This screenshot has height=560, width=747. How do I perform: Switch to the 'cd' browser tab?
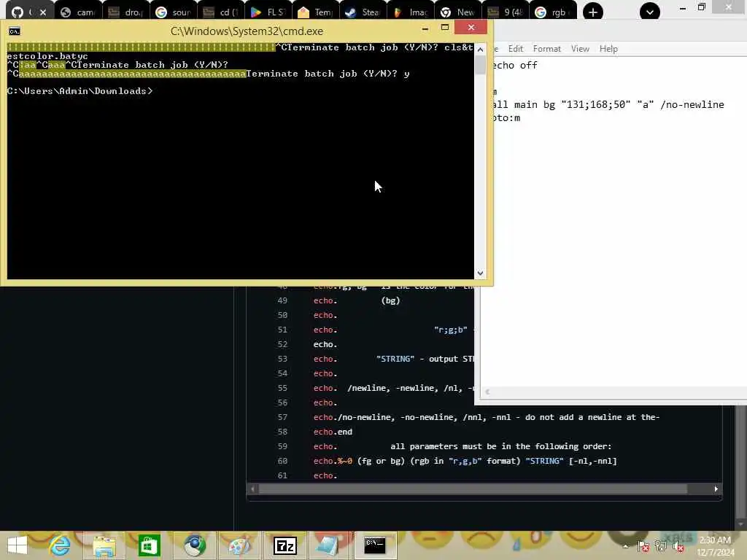click(x=220, y=12)
